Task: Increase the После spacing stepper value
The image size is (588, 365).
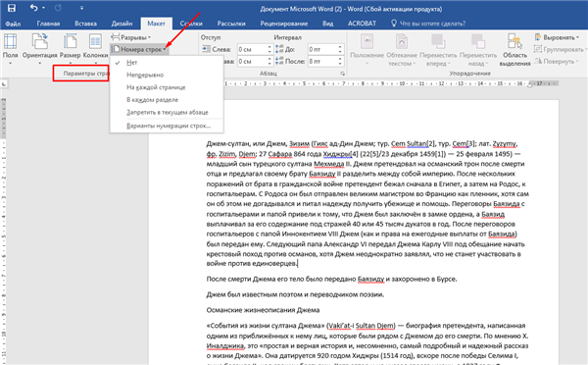Action: click(x=340, y=59)
